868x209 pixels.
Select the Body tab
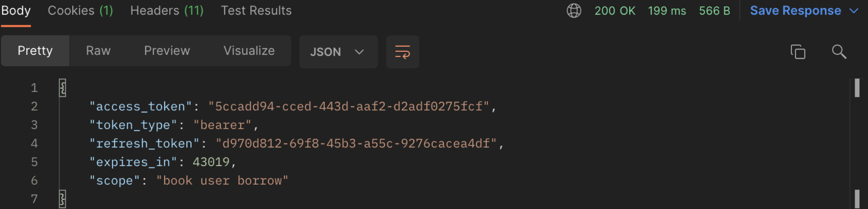(x=16, y=11)
